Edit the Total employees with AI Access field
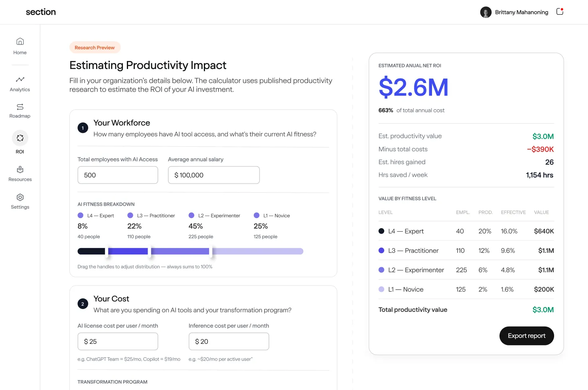The height and width of the screenshot is (390, 588). click(x=118, y=175)
